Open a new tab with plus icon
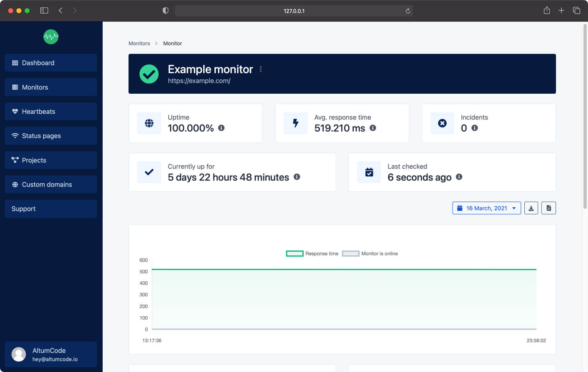Screen dimensions: 588x372 561,10
